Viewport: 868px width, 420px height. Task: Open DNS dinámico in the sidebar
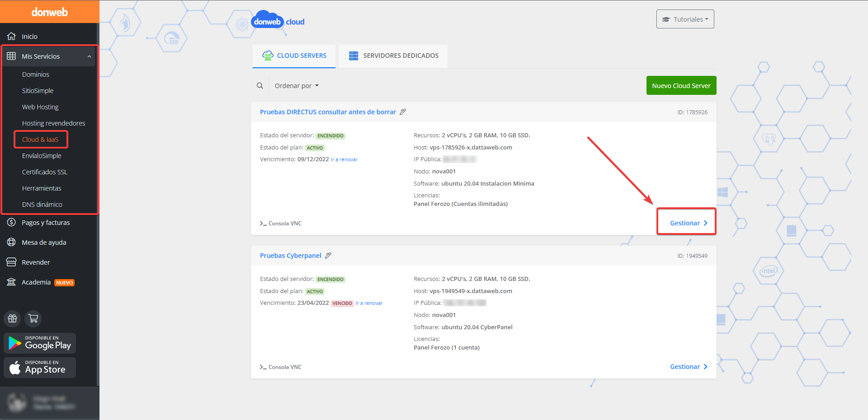point(42,205)
